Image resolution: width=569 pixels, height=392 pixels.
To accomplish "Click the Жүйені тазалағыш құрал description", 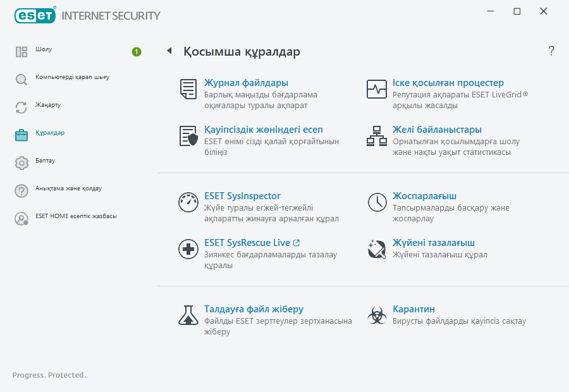I will coord(439,255).
